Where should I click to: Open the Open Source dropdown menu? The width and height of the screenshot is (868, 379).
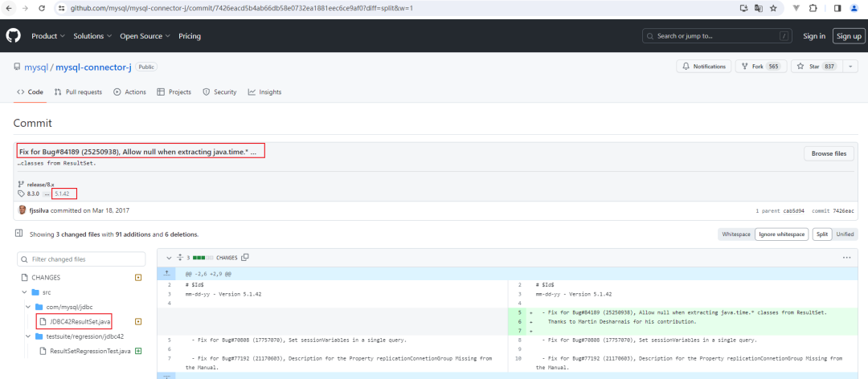click(x=145, y=36)
